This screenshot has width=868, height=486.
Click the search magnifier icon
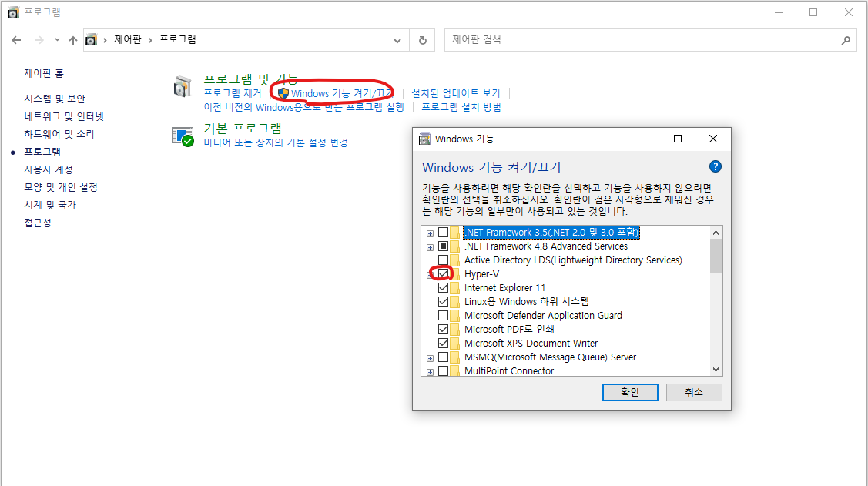coord(846,40)
